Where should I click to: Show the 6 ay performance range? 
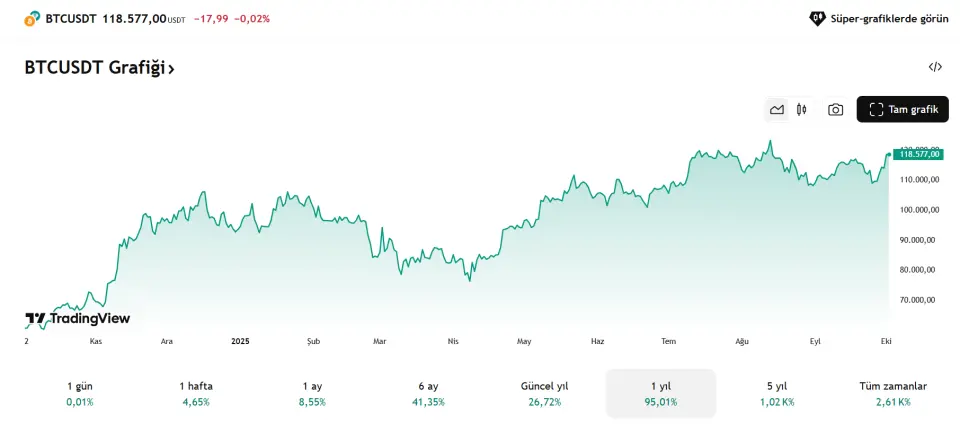(429, 393)
